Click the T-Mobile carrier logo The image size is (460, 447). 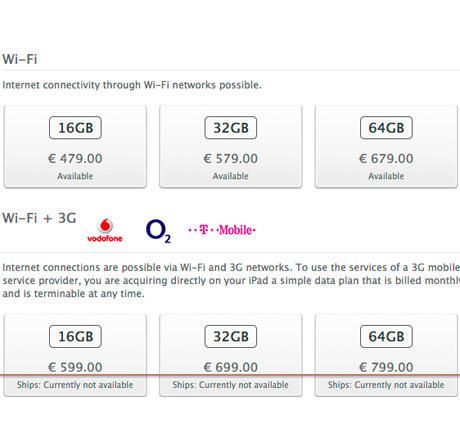[222, 230]
